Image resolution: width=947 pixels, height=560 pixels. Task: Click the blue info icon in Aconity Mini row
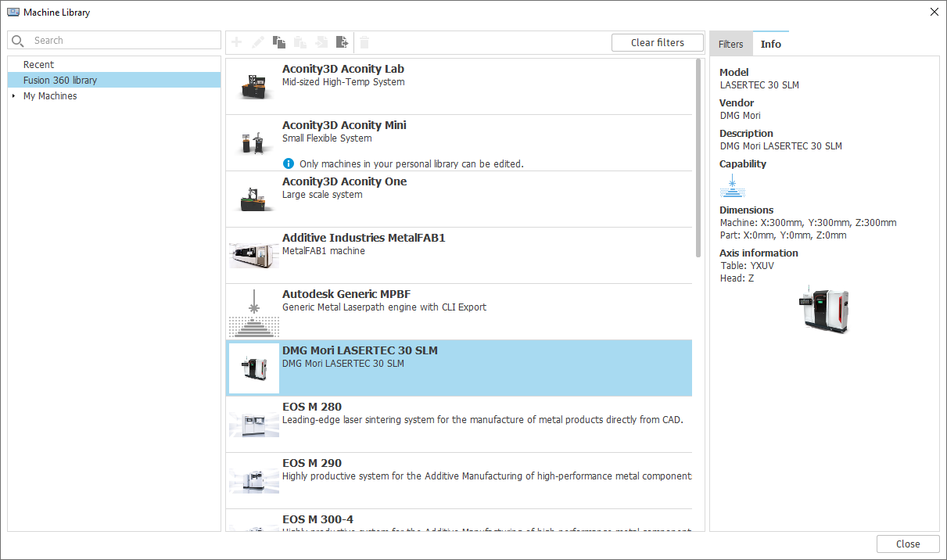289,163
